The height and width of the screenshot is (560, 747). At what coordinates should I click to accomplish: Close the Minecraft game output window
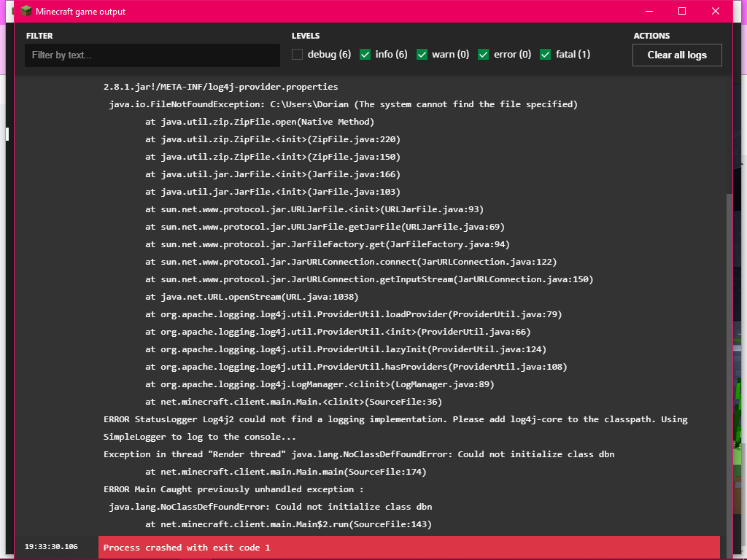(x=716, y=11)
